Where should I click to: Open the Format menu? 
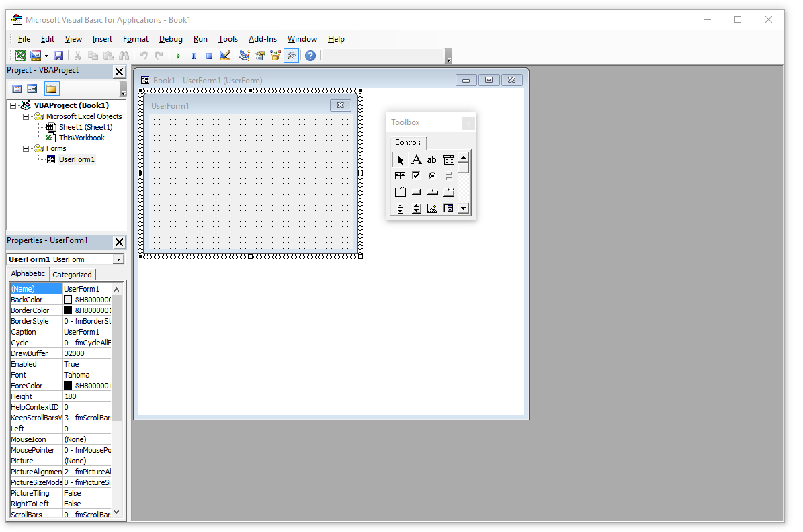(x=136, y=39)
